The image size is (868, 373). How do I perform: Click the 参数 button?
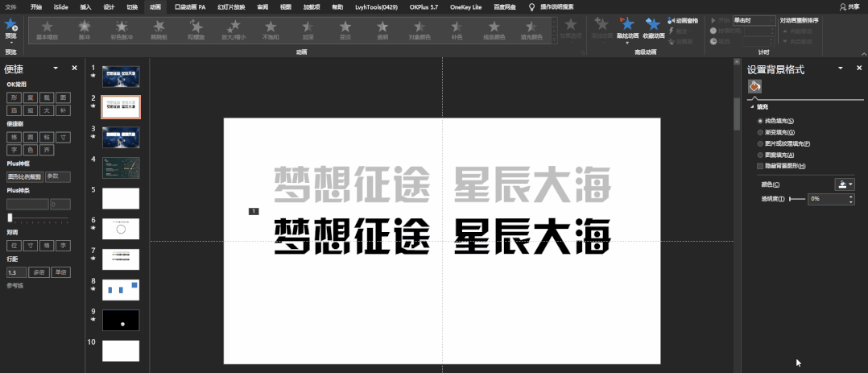point(58,176)
